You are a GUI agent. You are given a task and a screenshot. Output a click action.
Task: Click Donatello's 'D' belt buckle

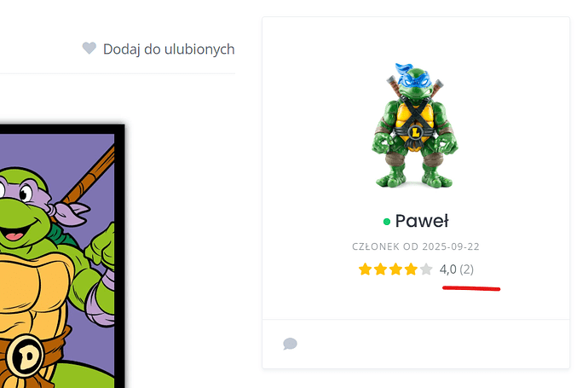(x=25, y=356)
